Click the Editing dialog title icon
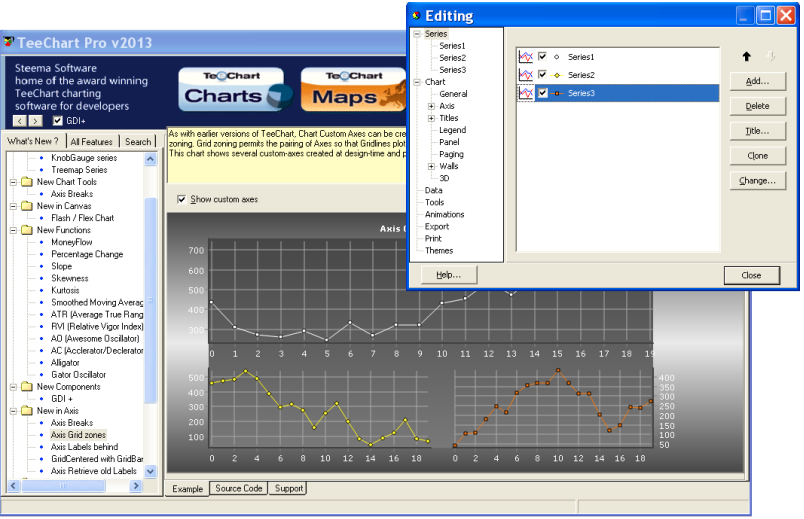This screenshot has height=519, width=804. tap(416, 16)
